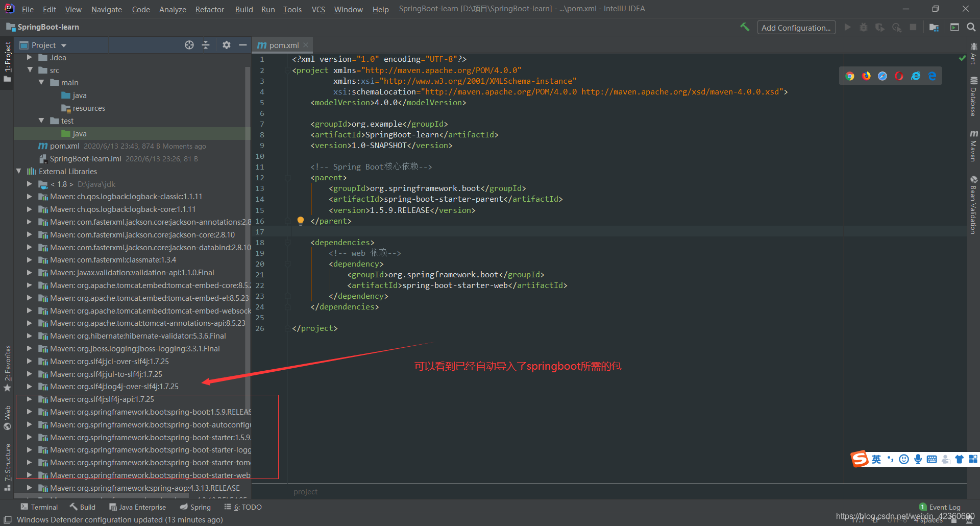Screen dimensions: 980x526
Task: Open the Refactor menu
Action: 209,9
